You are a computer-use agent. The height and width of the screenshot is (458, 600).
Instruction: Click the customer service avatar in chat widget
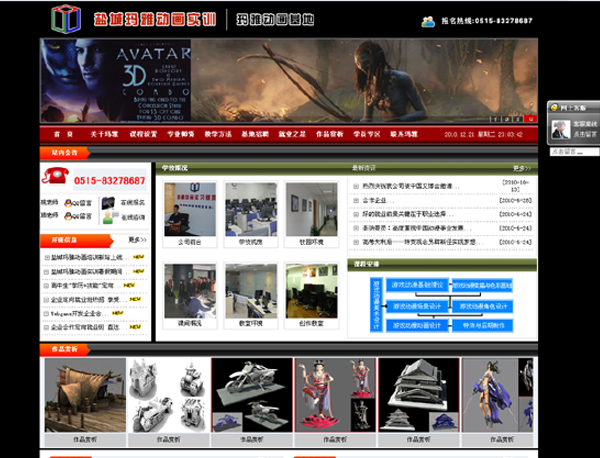pos(561,130)
